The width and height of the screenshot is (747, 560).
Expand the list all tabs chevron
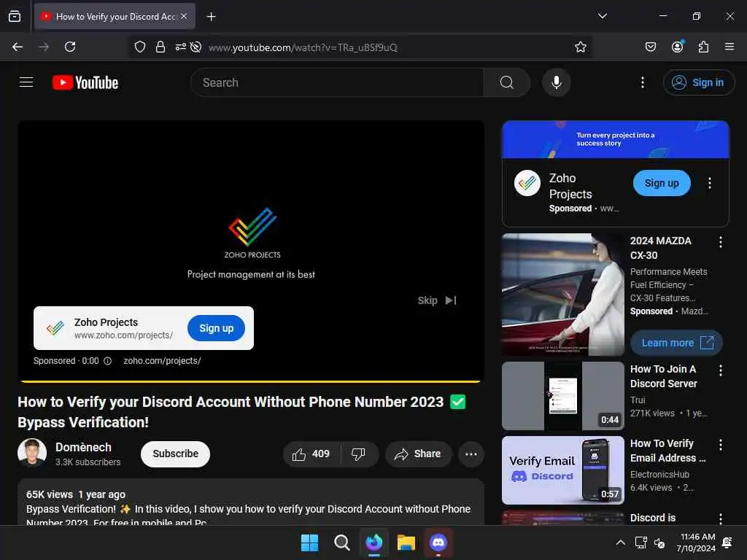(x=602, y=16)
